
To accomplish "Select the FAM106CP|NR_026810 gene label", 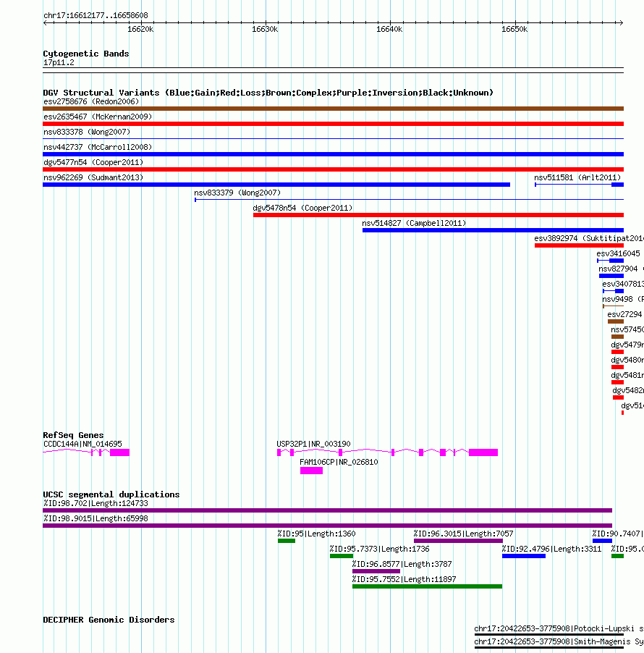I will click(339, 462).
